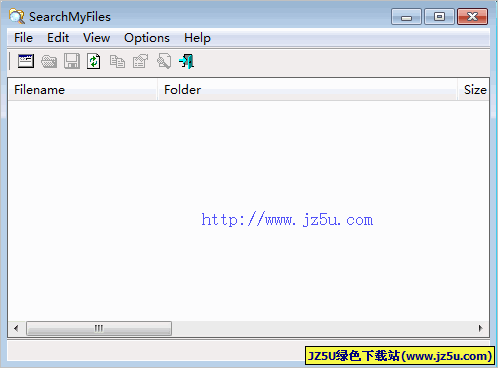
Task: Click the Exit door toolbar icon
Action: (187, 61)
